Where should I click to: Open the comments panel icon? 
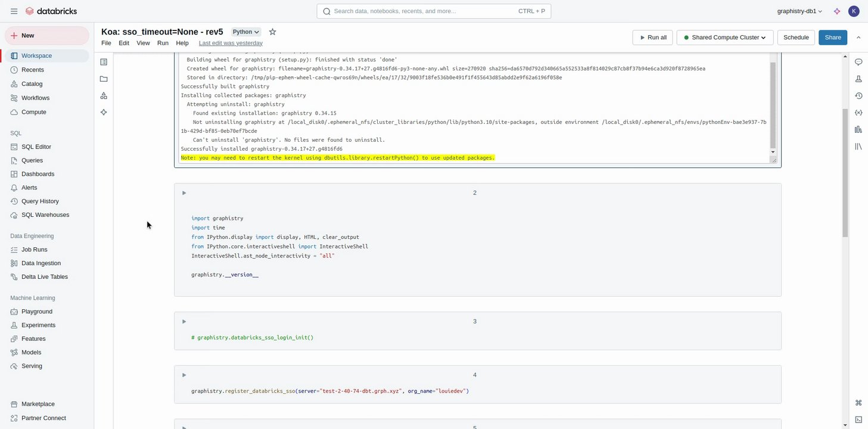(x=858, y=62)
